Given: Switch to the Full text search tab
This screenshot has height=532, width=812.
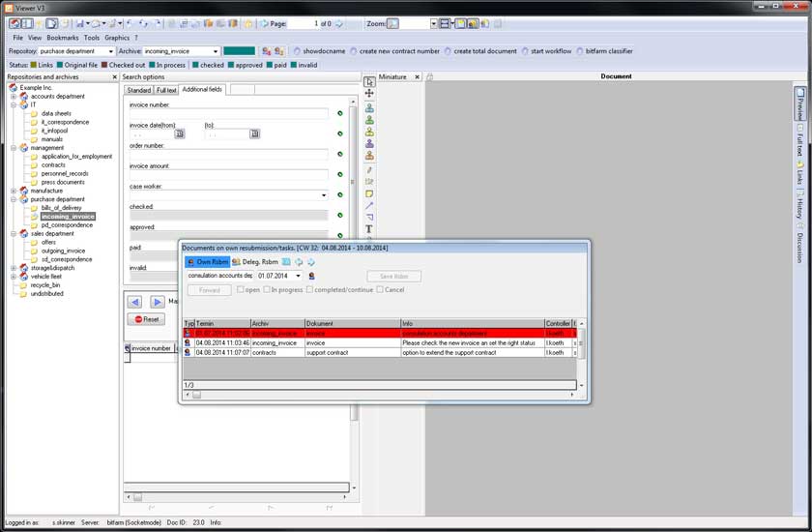Looking at the screenshot, I should [166, 90].
